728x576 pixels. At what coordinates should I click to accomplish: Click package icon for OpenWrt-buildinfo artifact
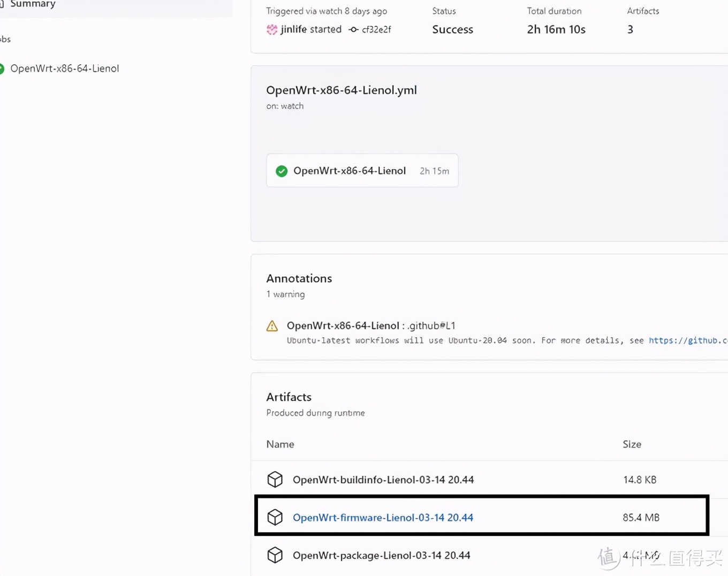tap(275, 480)
